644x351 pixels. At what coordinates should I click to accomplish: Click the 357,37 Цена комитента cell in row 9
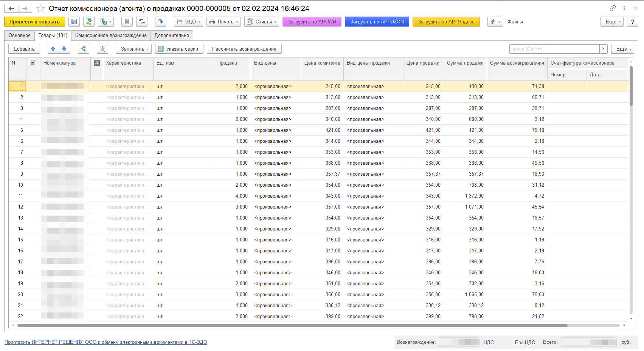point(322,174)
